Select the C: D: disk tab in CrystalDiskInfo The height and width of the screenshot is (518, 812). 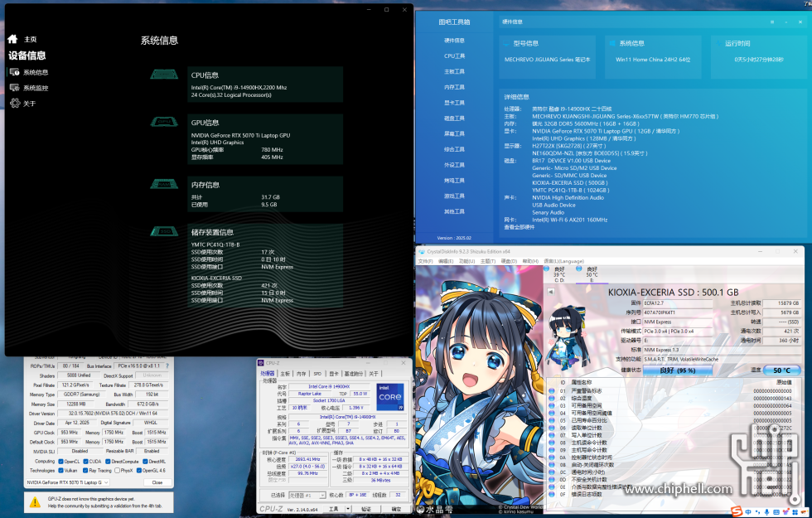[559, 274]
